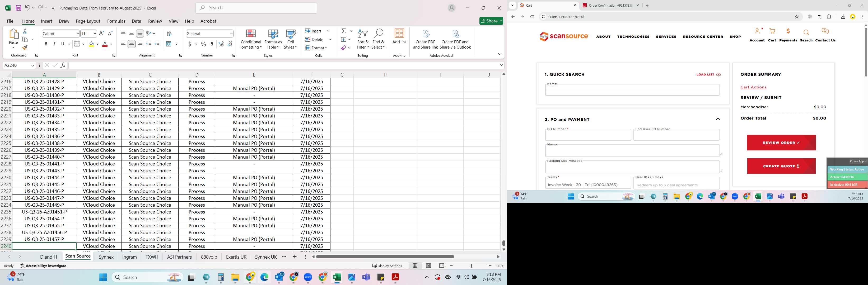Screen dimensions: 868x285
Task: Apply Percent Style icon
Action: point(203,44)
